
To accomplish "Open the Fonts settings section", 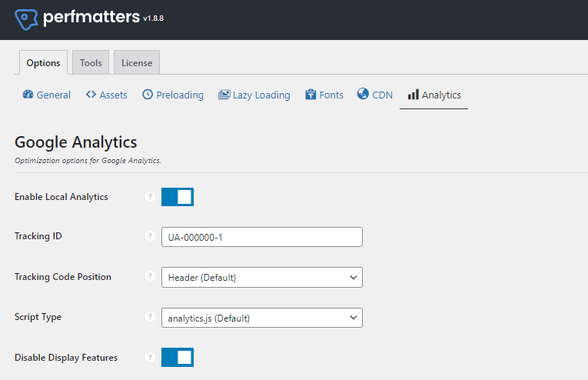I will pos(324,95).
